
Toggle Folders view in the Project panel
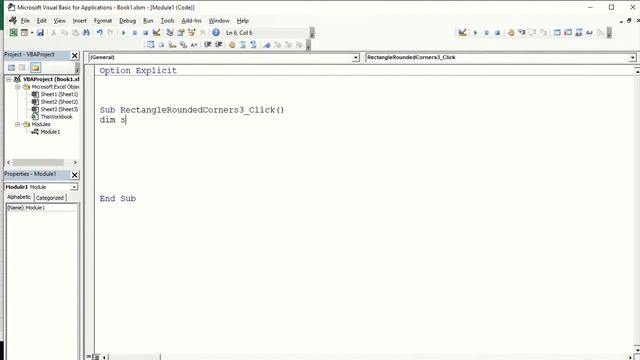[36, 68]
